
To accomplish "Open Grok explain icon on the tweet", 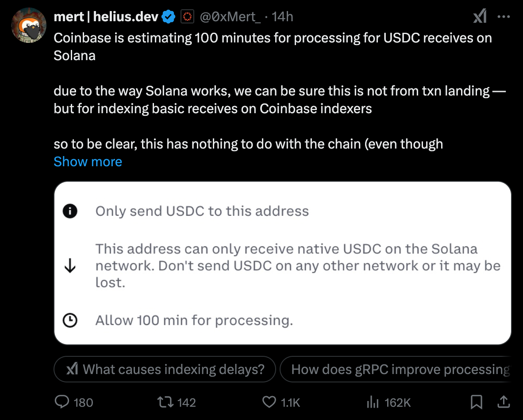I will pyautogui.click(x=480, y=16).
